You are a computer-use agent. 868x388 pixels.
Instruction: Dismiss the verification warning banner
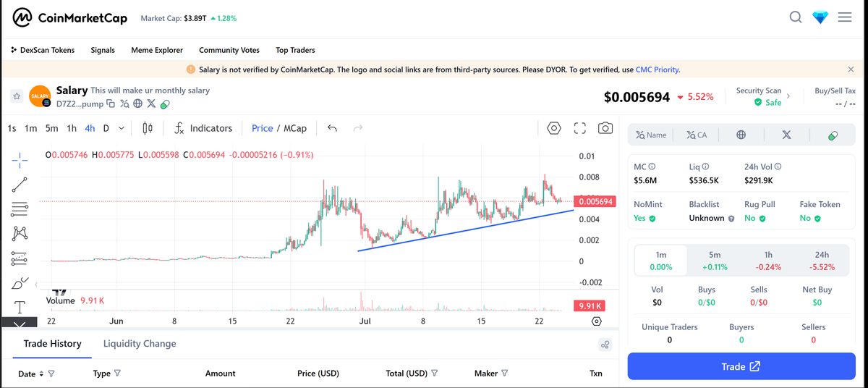pos(851,69)
